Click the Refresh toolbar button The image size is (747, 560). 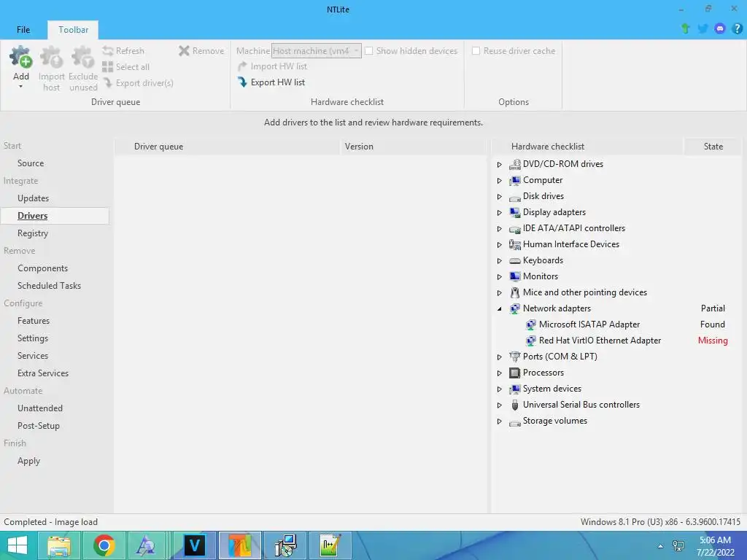pos(123,50)
